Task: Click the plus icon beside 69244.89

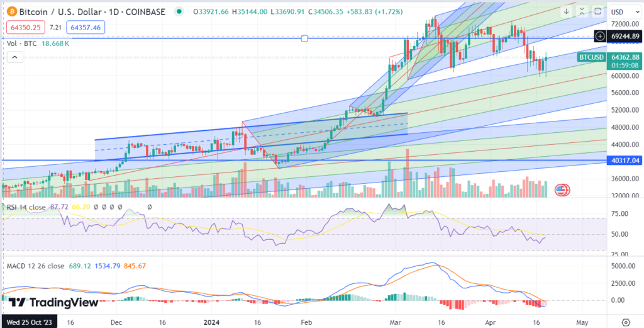Action: (x=600, y=37)
